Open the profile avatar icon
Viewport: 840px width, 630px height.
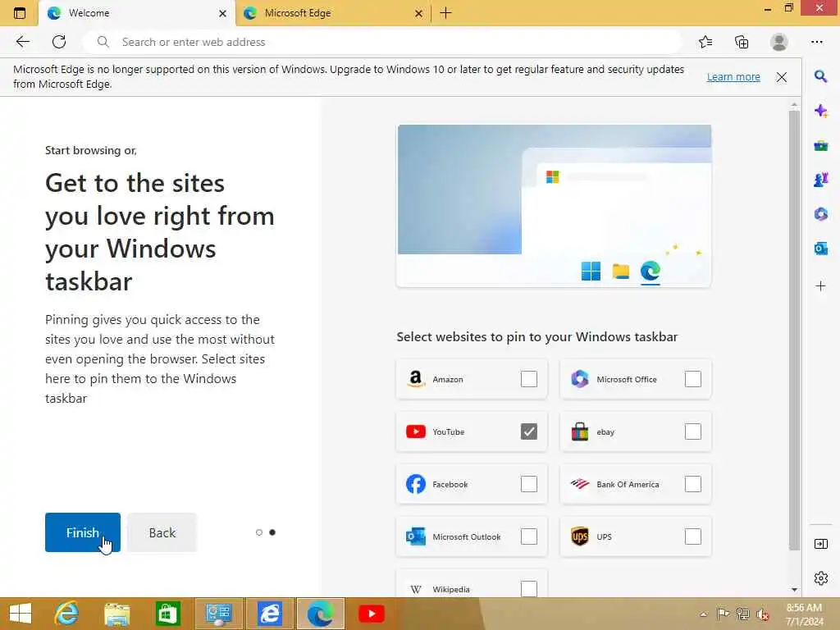[779, 42]
